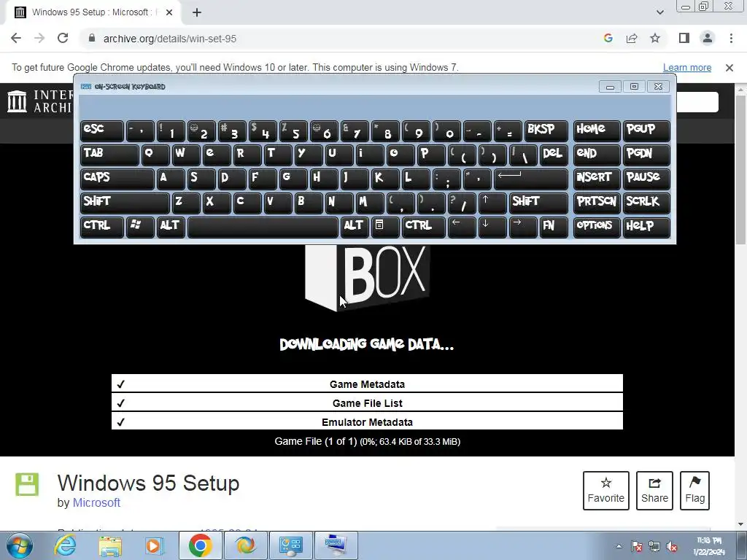Toggle the SCRLK key on the keyboard
This screenshot has width=747, height=560.
point(646,203)
